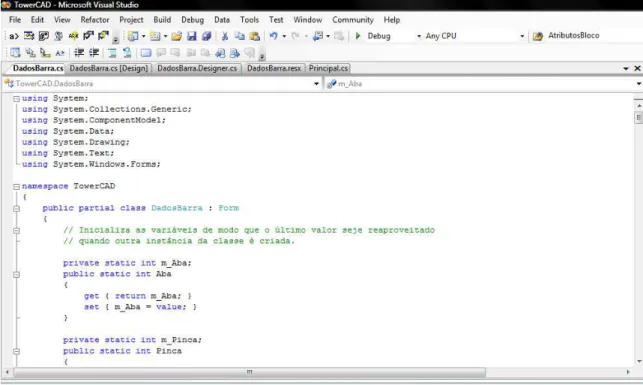Click the Undo arrow icon
Viewport: 643px width, 385px height.
point(273,36)
